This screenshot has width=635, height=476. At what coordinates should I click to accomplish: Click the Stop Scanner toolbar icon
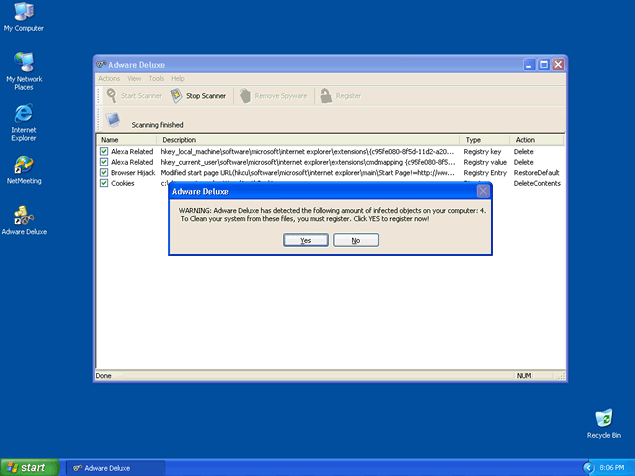coord(176,96)
